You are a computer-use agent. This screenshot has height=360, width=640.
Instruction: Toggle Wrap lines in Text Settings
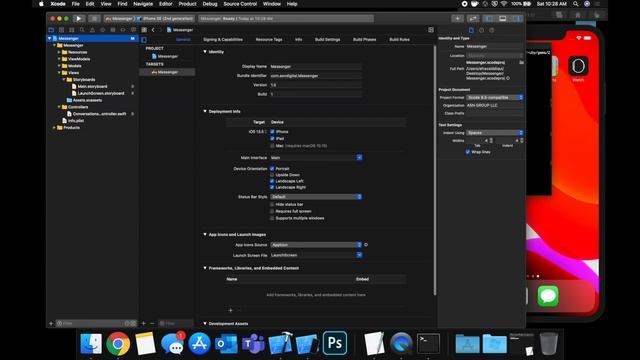click(468, 152)
